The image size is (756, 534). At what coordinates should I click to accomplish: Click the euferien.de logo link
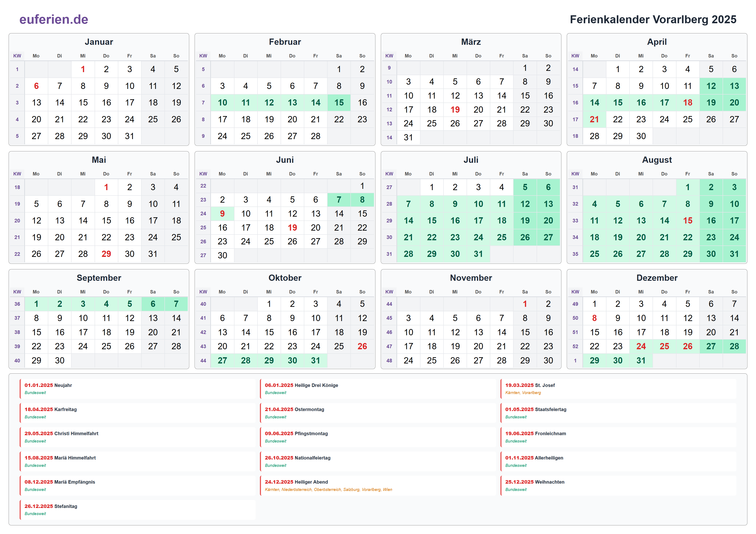point(54,19)
